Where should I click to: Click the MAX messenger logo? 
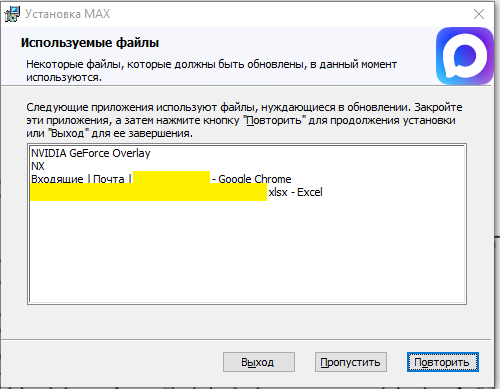point(464,56)
